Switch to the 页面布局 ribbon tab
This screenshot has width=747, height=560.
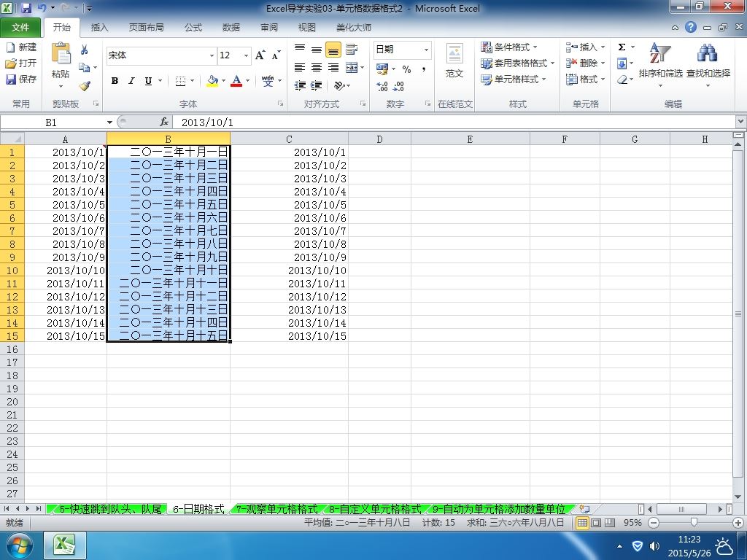(x=146, y=28)
